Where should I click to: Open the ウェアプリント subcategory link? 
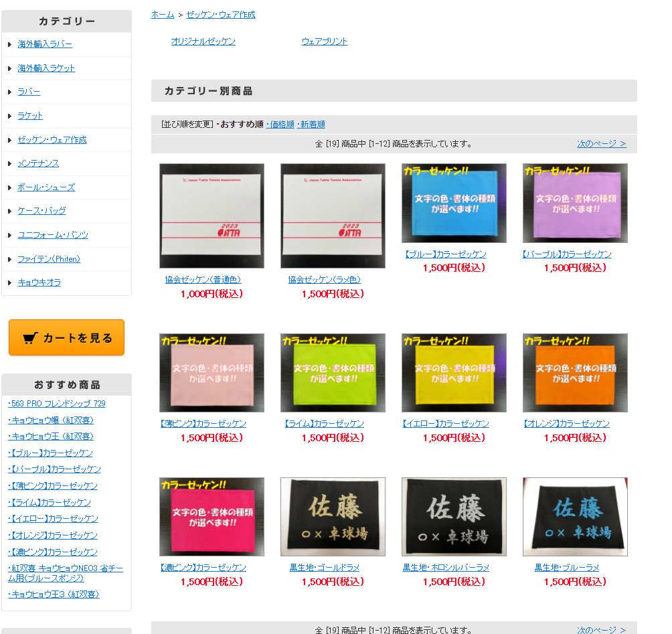(325, 42)
